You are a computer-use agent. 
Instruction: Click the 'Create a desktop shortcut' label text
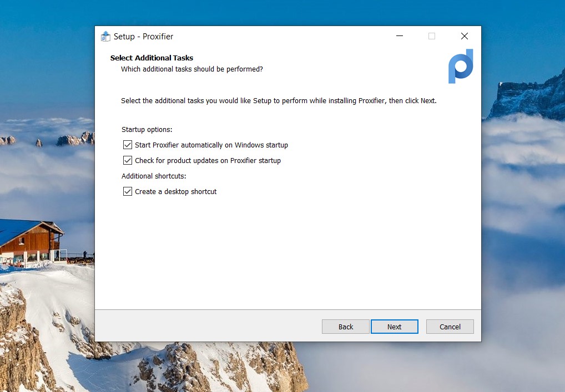click(x=175, y=192)
